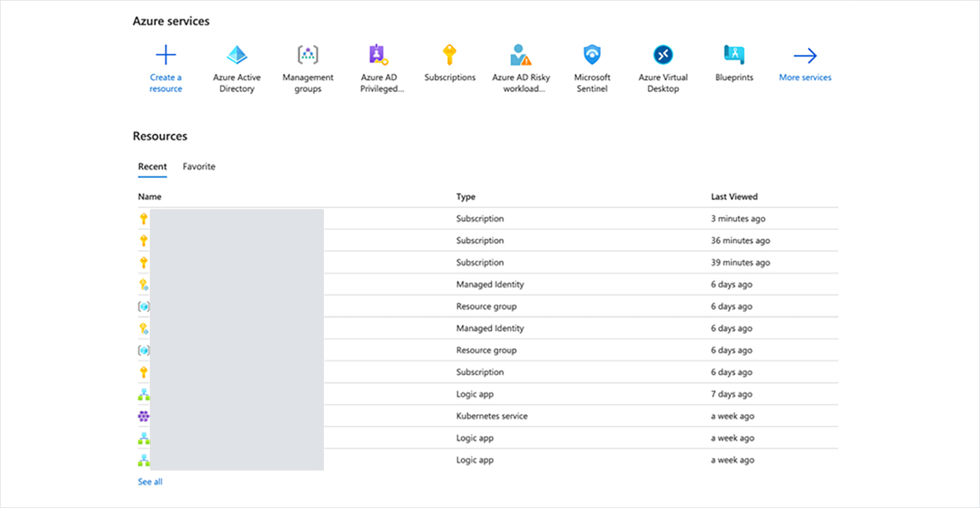Click the '3 minutes ago' cell

coord(738,219)
